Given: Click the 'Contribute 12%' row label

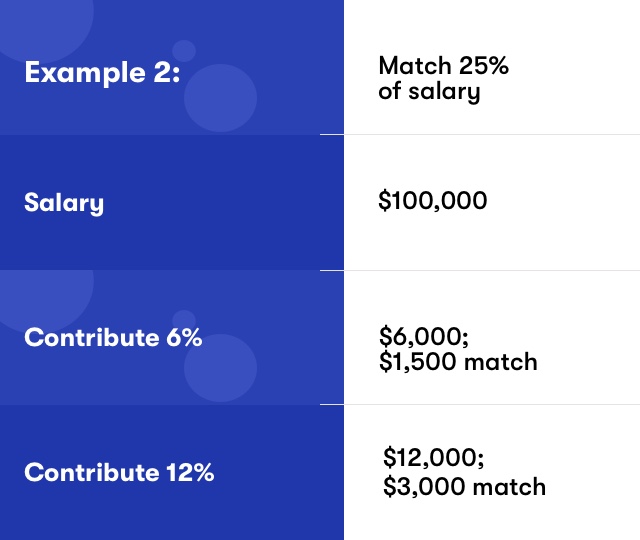Looking at the screenshot, I should 119,472.
